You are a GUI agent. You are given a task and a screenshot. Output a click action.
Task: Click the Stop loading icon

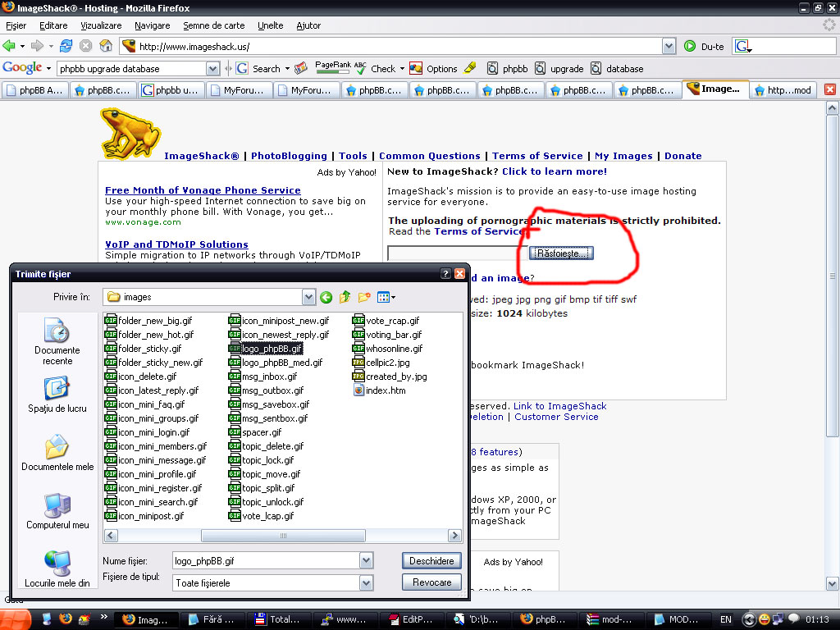[85, 46]
